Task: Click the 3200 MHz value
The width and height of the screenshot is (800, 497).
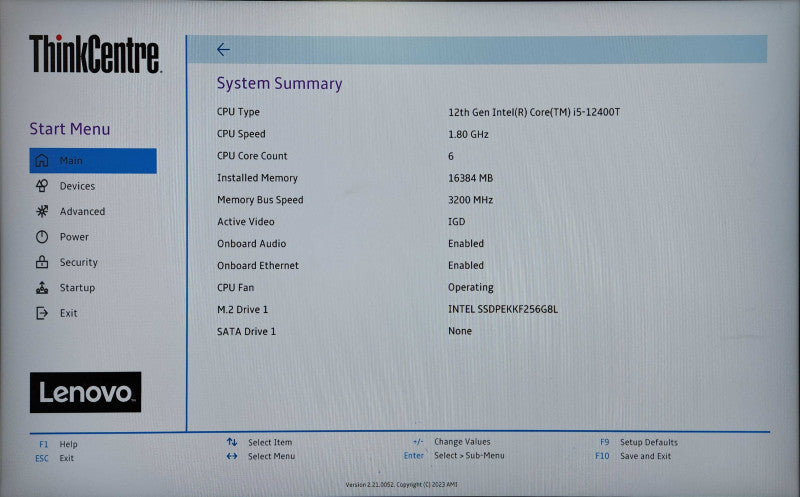Action: pos(470,200)
